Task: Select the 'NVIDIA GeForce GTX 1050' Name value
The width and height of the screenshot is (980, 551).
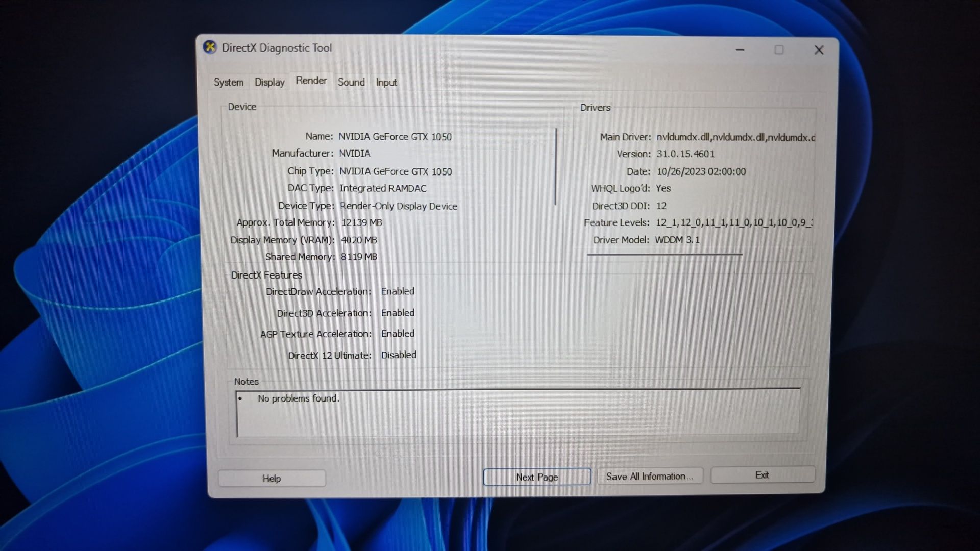Action: pos(395,137)
